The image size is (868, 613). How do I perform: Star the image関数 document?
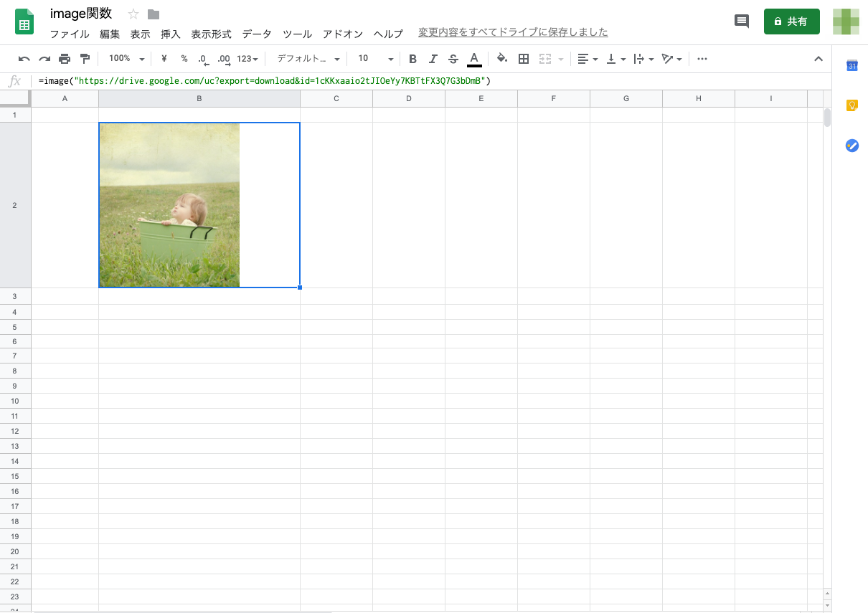click(133, 14)
